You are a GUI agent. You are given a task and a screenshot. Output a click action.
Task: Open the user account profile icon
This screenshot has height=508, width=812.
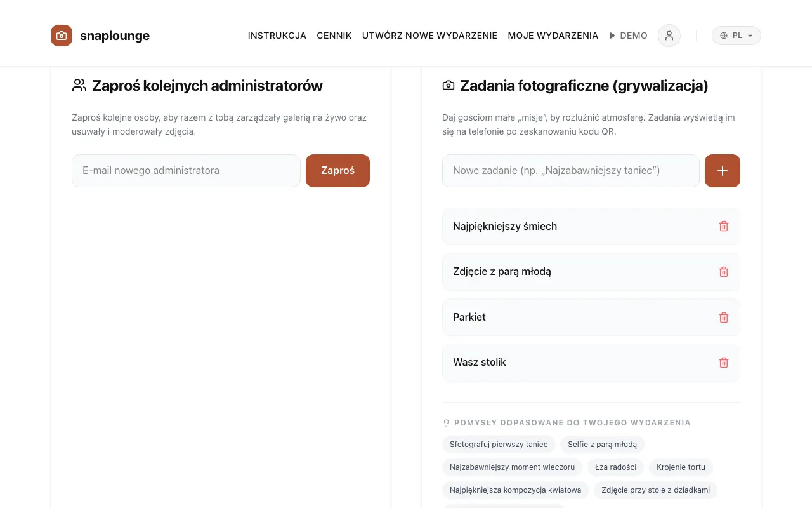click(x=669, y=36)
